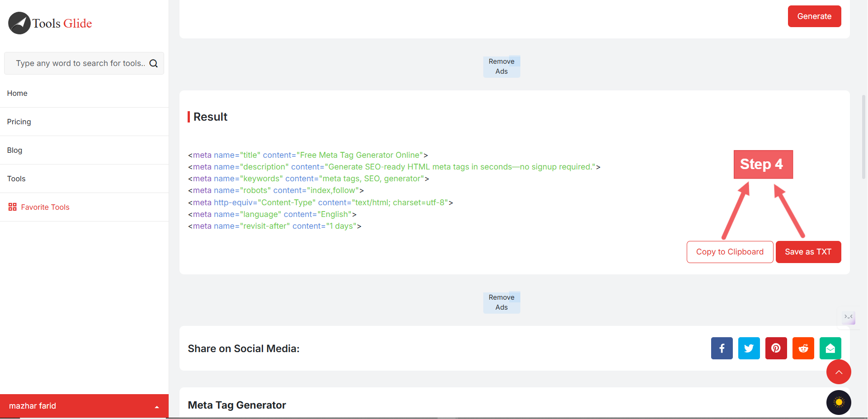Viewport: 868px width, 419px height.
Task: Open Favorite Tools
Action: 45,207
